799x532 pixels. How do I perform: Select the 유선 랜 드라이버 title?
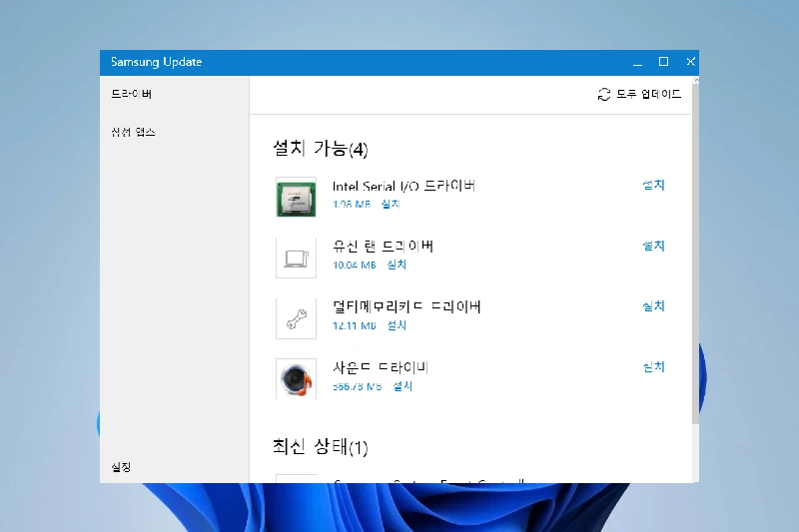[383, 247]
